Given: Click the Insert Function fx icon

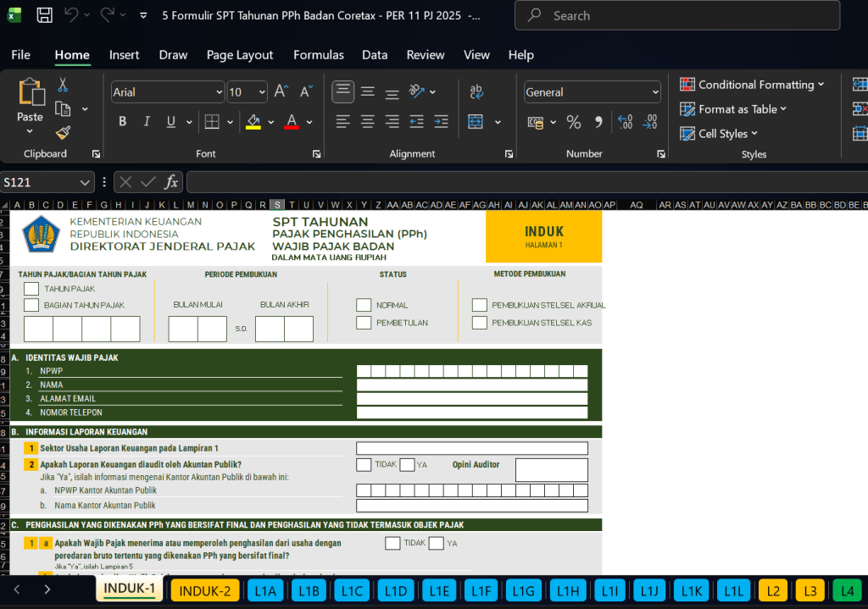Looking at the screenshot, I should click(171, 182).
